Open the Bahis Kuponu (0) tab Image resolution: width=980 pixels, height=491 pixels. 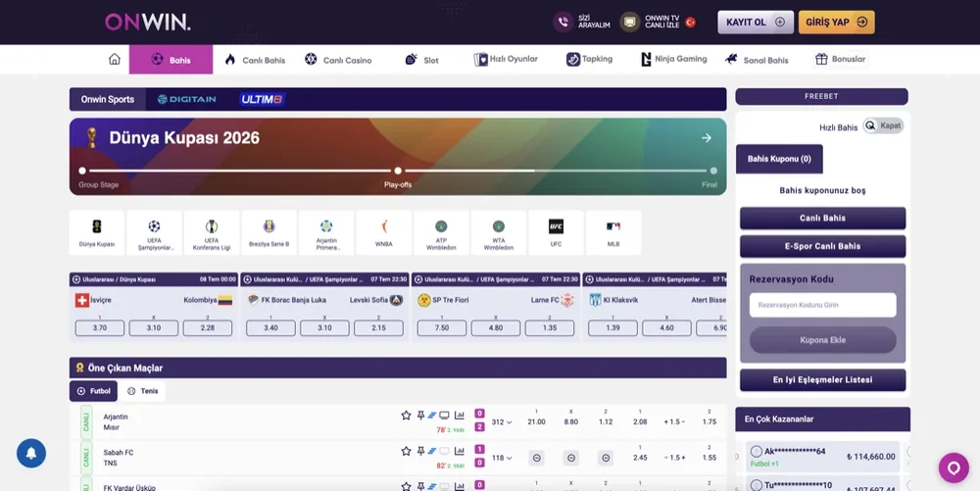point(779,159)
